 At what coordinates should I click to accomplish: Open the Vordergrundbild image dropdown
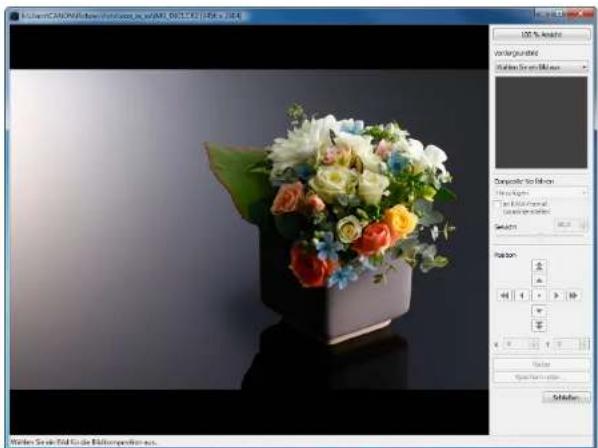(541, 67)
